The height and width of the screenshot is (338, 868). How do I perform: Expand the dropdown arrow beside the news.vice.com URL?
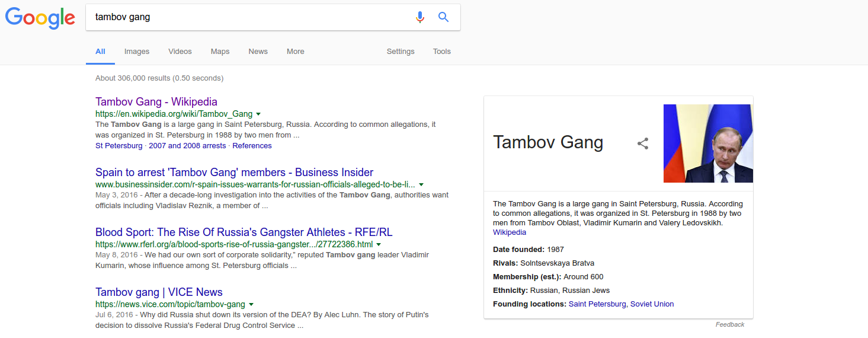tap(251, 304)
